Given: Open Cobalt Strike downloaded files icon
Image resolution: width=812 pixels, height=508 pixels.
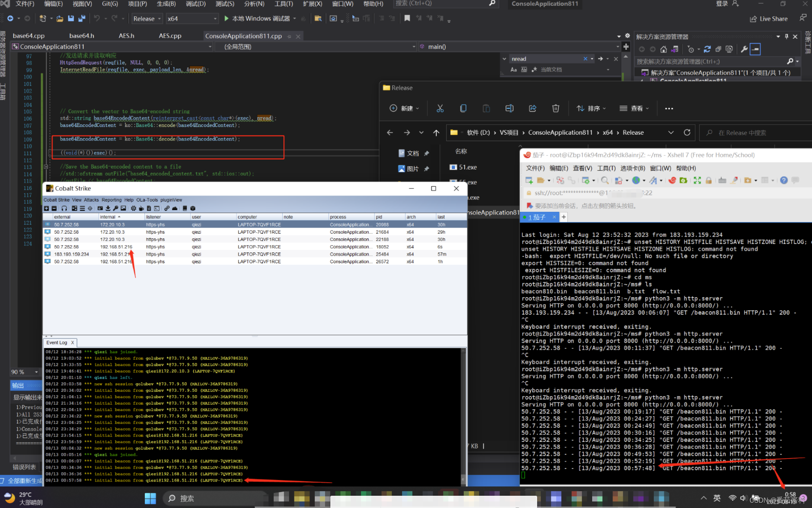Looking at the screenshot, I should click(108, 208).
